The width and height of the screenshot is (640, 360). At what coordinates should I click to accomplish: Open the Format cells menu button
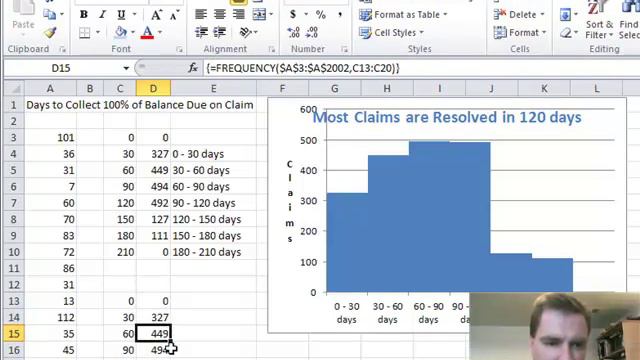click(x=520, y=33)
